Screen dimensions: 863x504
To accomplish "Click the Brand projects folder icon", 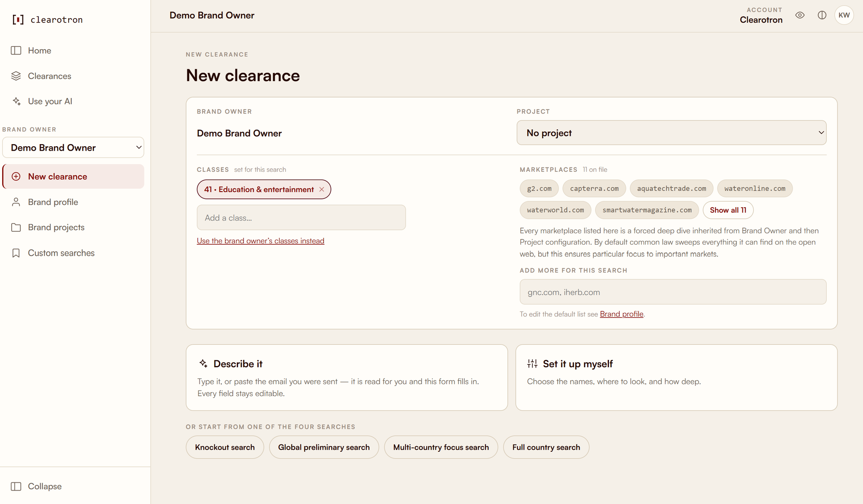I will click(x=16, y=227).
